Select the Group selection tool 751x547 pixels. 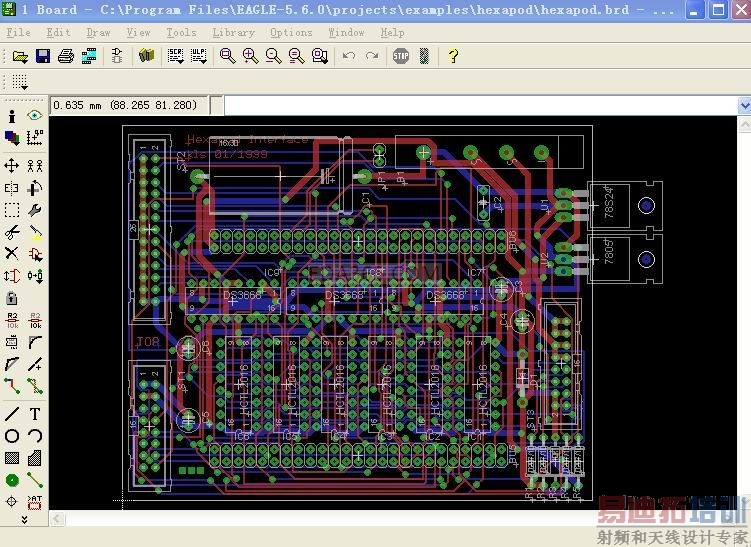(x=12, y=210)
